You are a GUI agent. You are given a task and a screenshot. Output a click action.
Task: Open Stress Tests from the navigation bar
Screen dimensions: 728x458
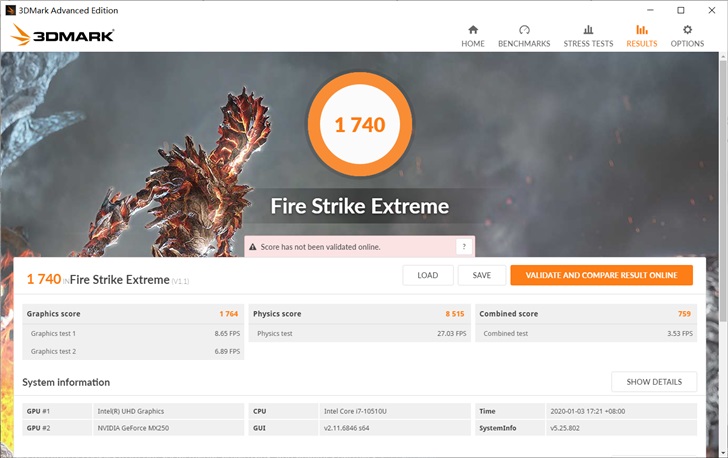pyautogui.click(x=588, y=30)
